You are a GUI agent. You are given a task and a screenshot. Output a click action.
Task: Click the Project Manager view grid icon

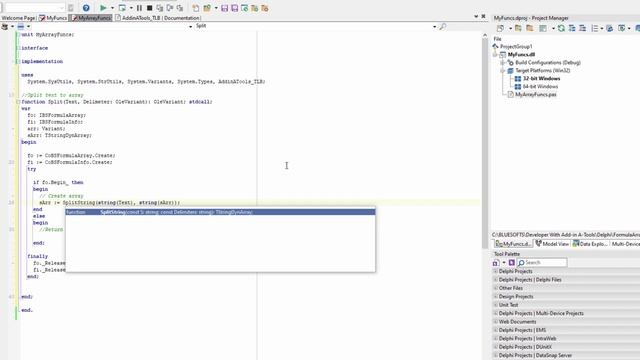click(x=543, y=28)
